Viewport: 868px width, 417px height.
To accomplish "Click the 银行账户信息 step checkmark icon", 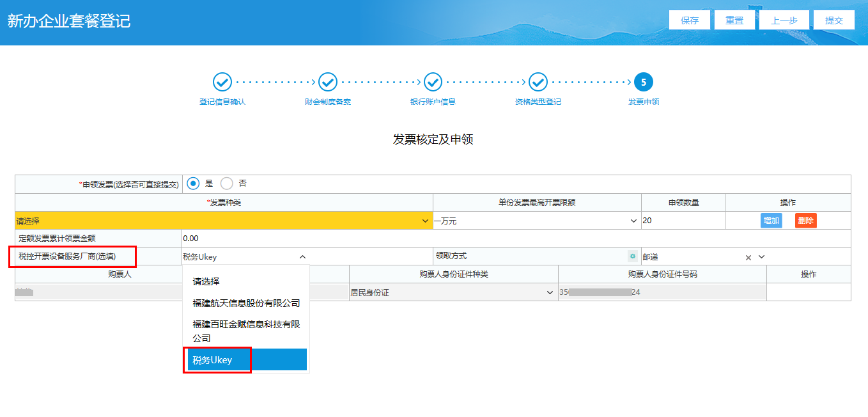I will pyautogui.click(x=433, y=82).
